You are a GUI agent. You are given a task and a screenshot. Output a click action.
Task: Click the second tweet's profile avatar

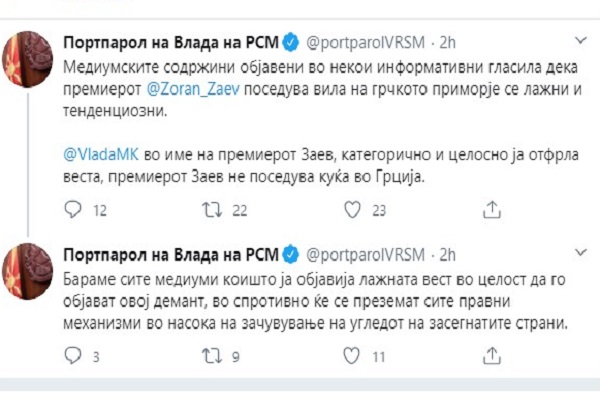point(27,271)
